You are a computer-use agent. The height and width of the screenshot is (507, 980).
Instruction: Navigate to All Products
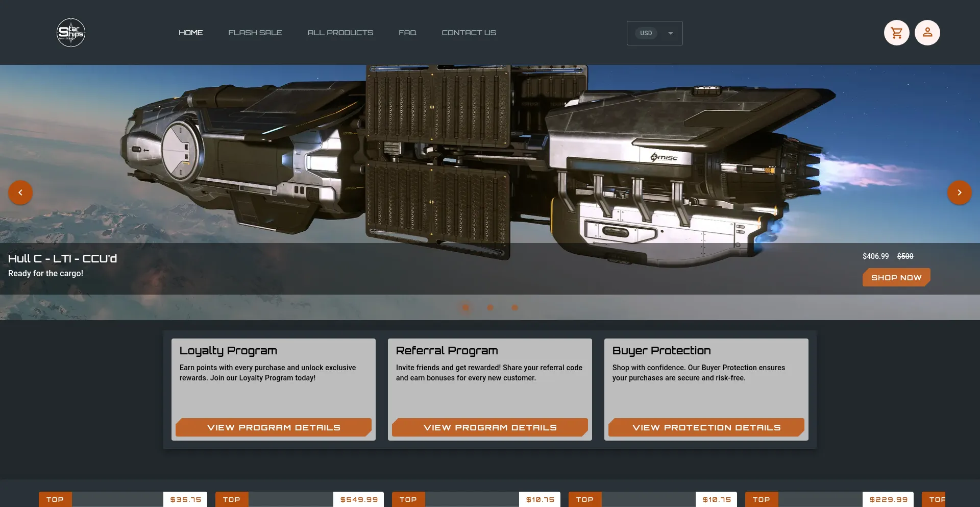[340, 33]
